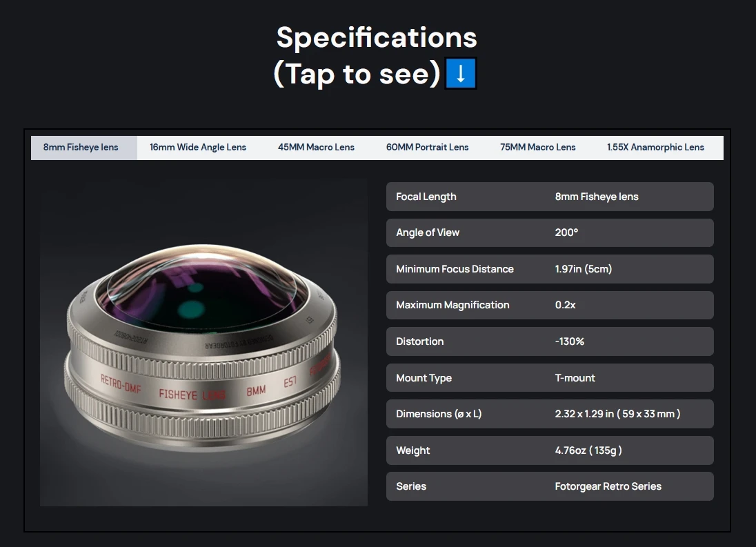Viewport: 756px width, 547px height.
Task: Show the 60MM Portrait Lens specifications
Action: coord(427,148)
